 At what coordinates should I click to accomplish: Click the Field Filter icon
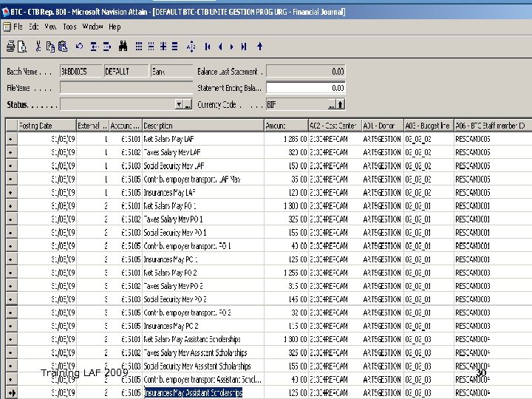[139, 47]
